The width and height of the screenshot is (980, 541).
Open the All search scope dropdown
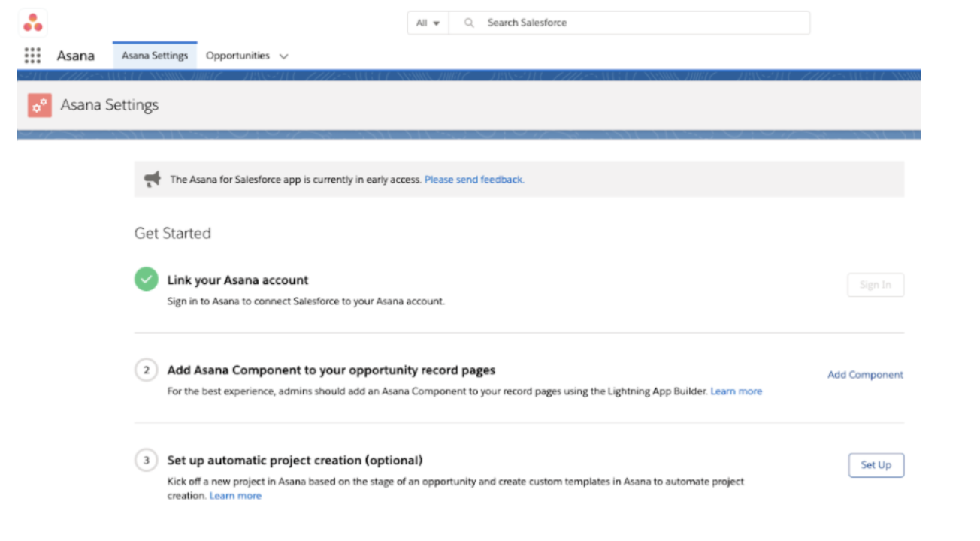coord(428,23)
